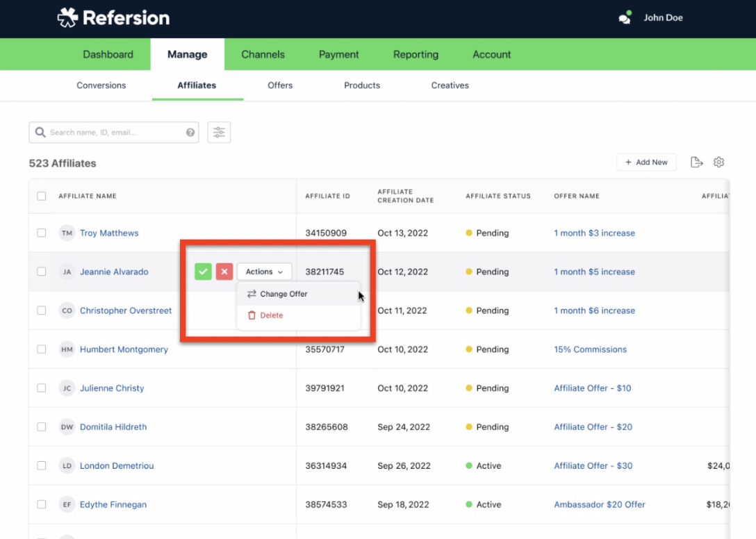Switch to the Reporting tab

click(416, 54)
